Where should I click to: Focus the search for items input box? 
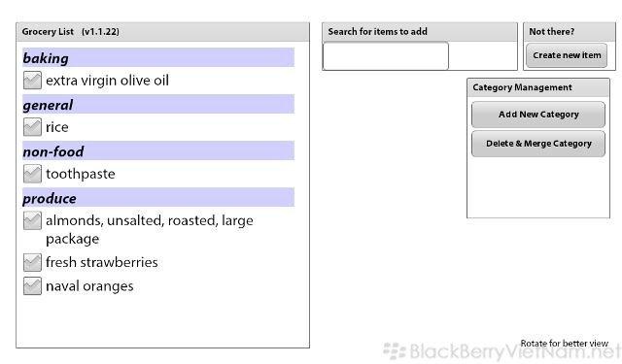[386, 56]
